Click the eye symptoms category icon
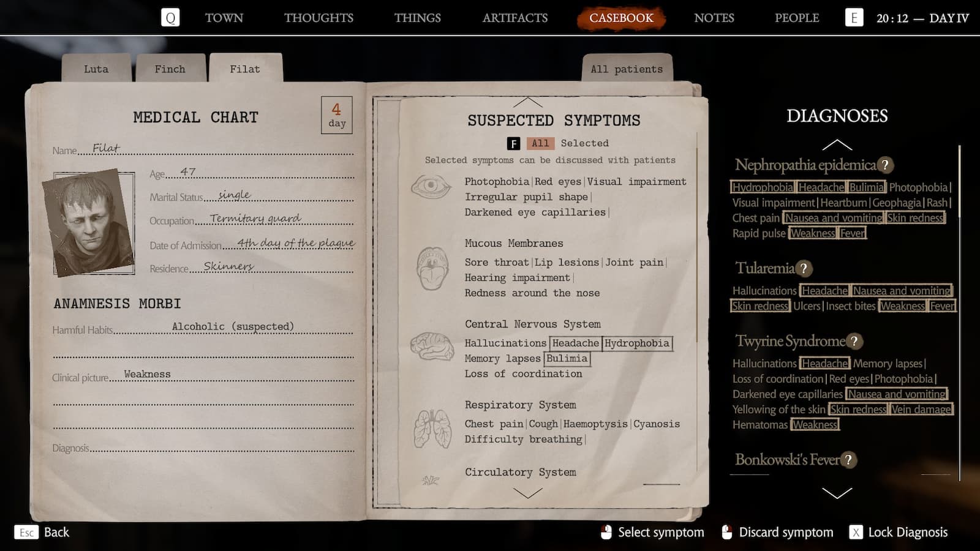 tap(431, 186)
